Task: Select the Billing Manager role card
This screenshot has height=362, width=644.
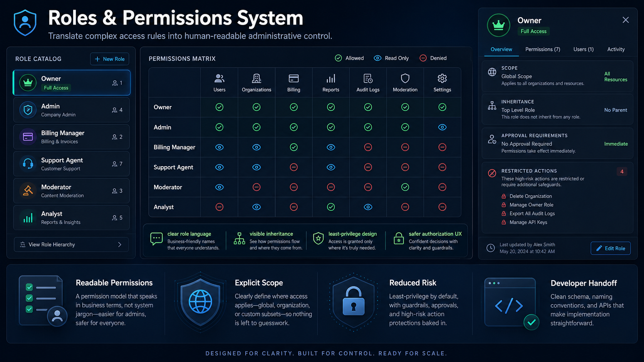Action: coord(72,137)
